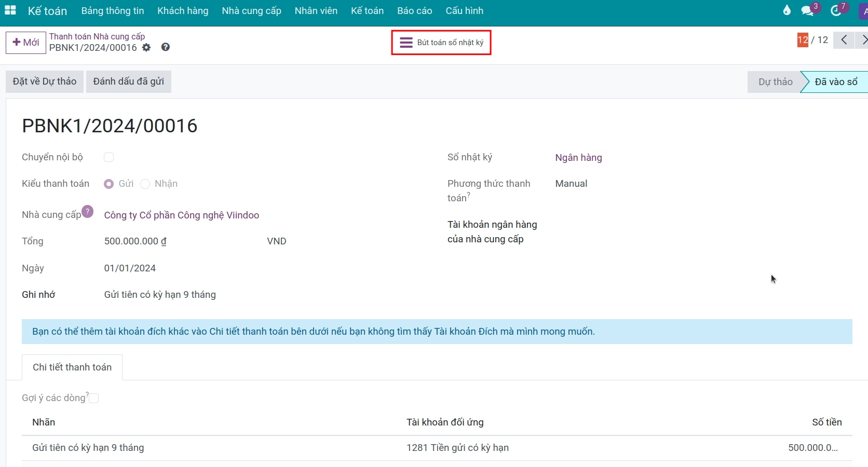Open the water drop debug icon
Image resolution: width=868 pixels, height=467 pixels.
[x=787, y=10]
